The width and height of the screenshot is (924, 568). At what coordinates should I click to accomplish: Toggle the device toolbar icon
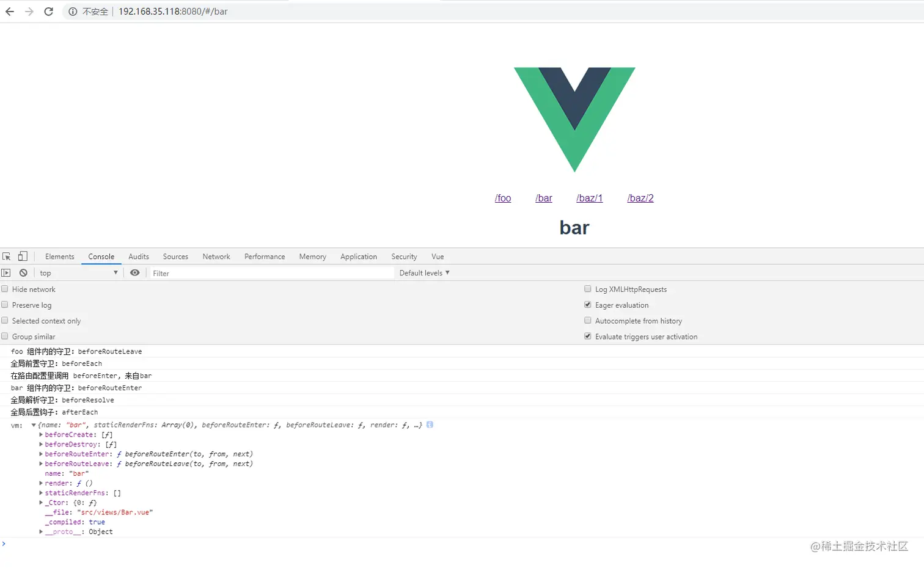pyautogui.click(x=23, y=257)
